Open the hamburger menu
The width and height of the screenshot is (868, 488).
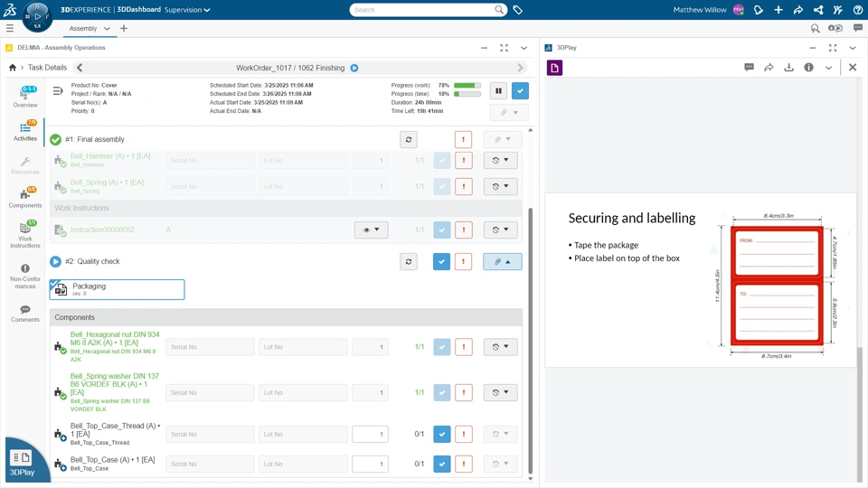[x=9, y=28]
